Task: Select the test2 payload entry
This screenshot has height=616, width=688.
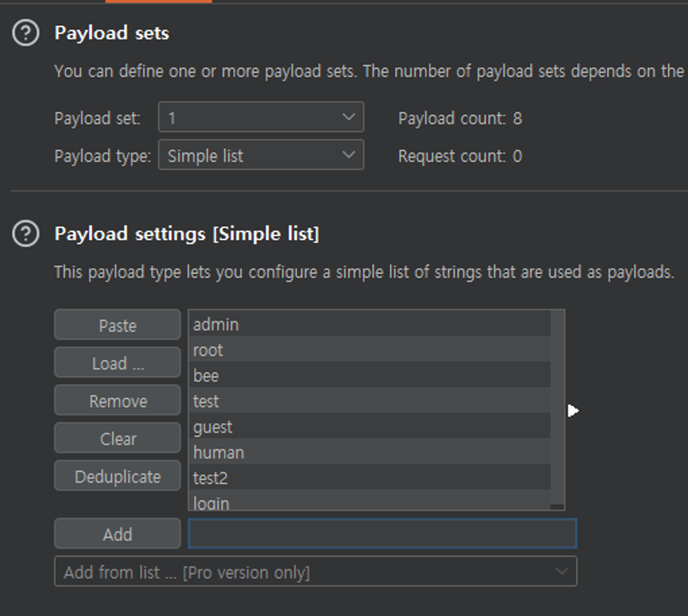Action: click(369, 477)
